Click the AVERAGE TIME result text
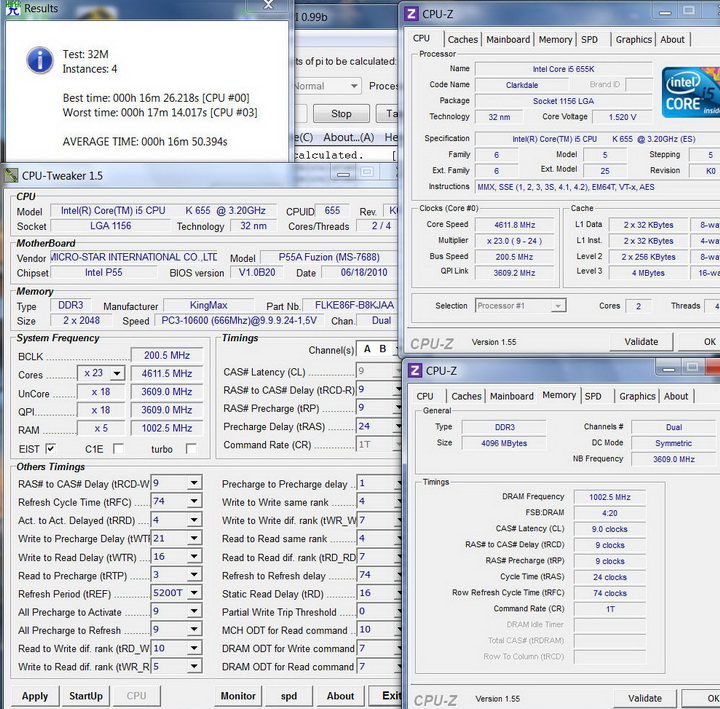This screenshot has width=720, height=709. (x=145, y=141)
